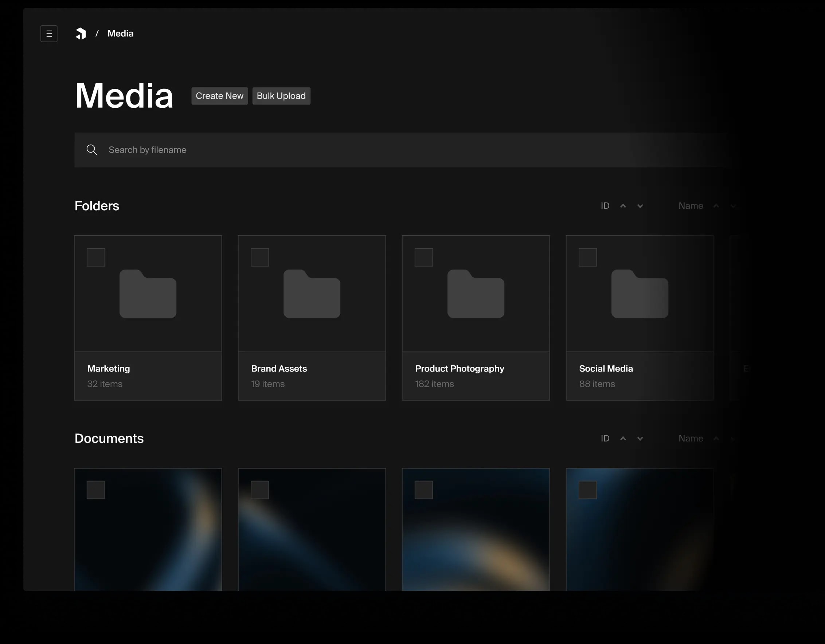Sort Documents by ID descending

click(x=640, y=438)
